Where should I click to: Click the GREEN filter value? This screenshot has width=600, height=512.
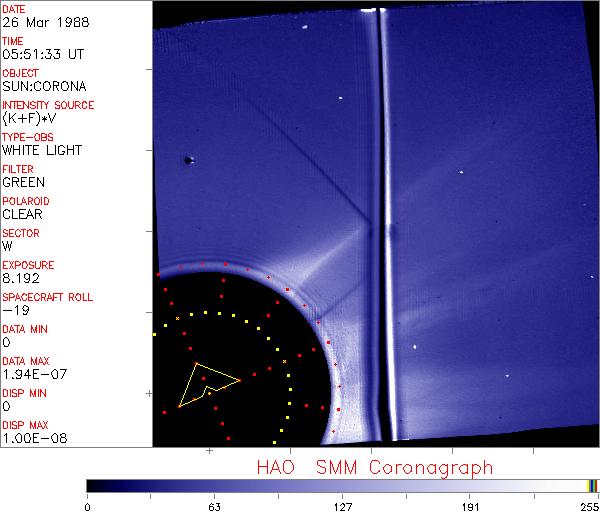tap(24, 182)
